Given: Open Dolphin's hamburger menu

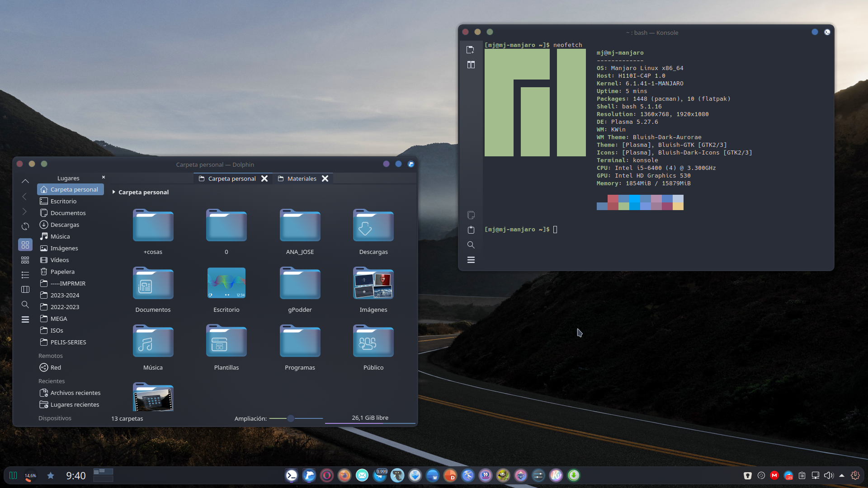Looking at the screenshot, I should (25, 319).
